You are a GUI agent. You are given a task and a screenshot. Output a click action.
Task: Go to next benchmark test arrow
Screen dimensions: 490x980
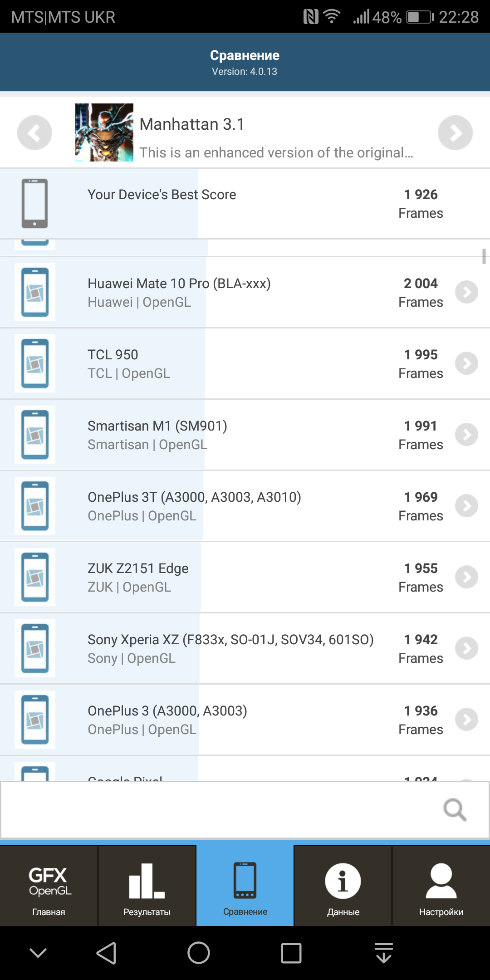455,132
